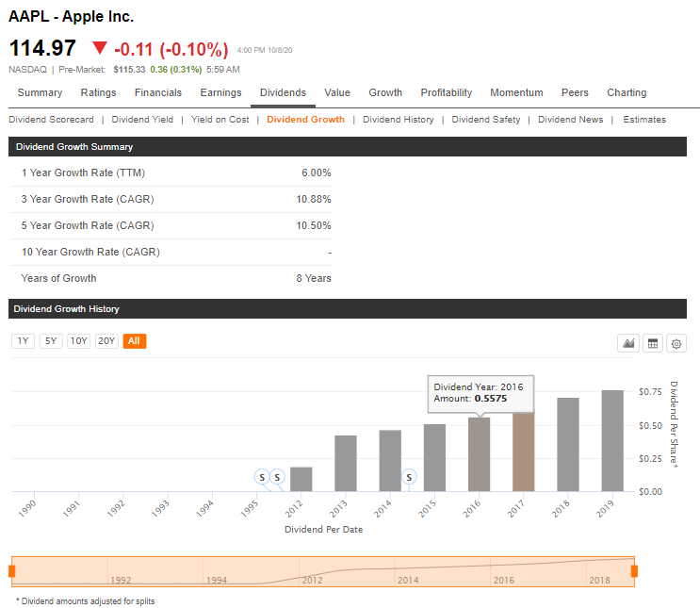Go to Dividend News link
The height and width of the screenshot is (608, 700).
click(571, 120)
